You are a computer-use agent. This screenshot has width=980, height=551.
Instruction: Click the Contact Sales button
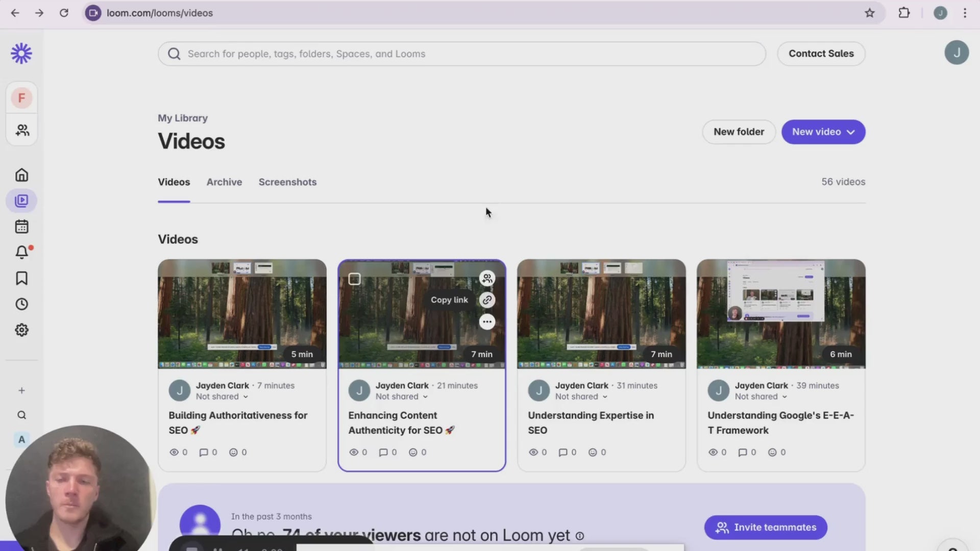point(821,54)
